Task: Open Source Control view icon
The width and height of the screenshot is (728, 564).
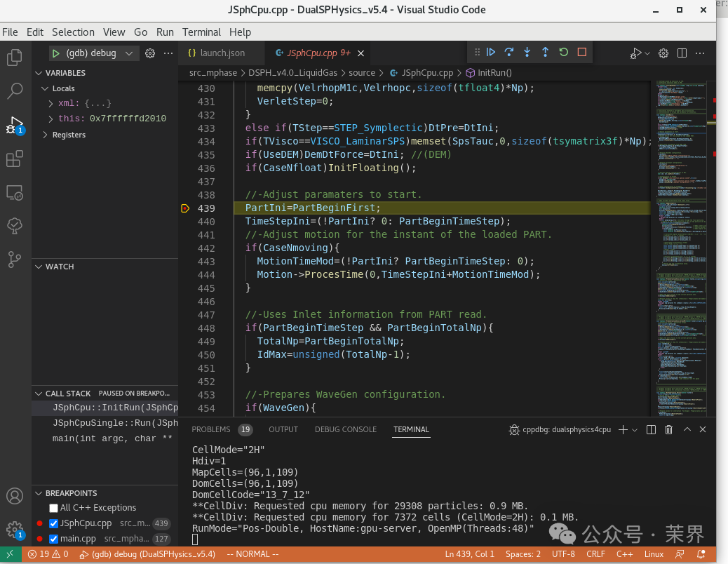Action: tap(15, 260)
